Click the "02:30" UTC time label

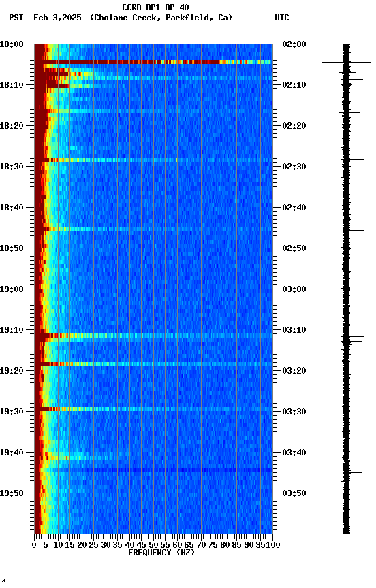(x=294, y=167)
